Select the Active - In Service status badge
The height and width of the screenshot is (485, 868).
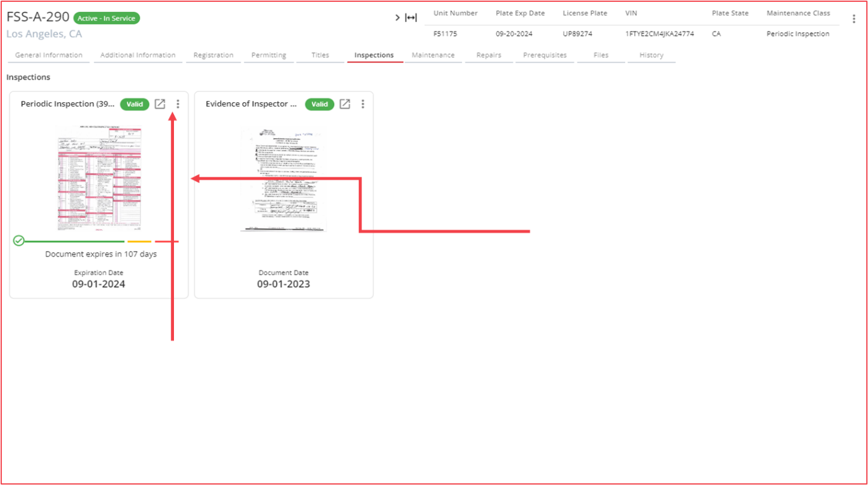pyautogui.click(x=107, y=18)
